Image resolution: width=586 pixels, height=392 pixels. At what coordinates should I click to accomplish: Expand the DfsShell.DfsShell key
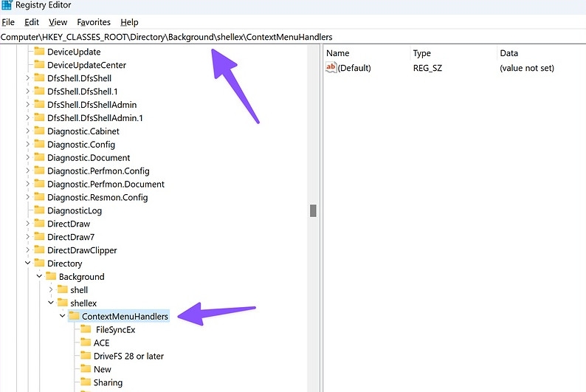point(27,78)
